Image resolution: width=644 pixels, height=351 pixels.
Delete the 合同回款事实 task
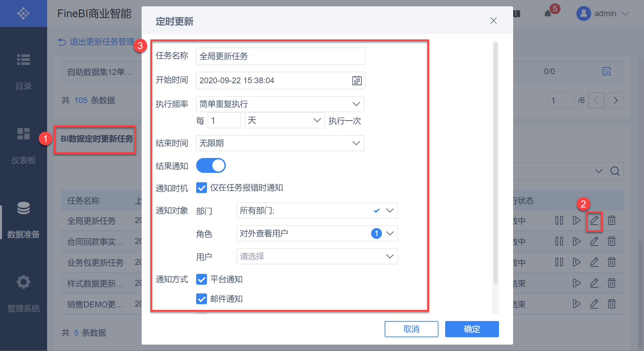(612, 242)
